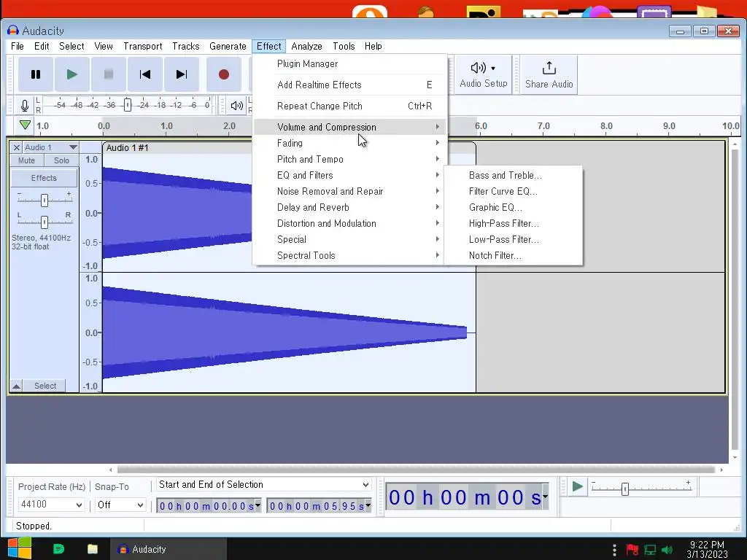
Task: Select Notch Filter effect
Action: [513, 256]
